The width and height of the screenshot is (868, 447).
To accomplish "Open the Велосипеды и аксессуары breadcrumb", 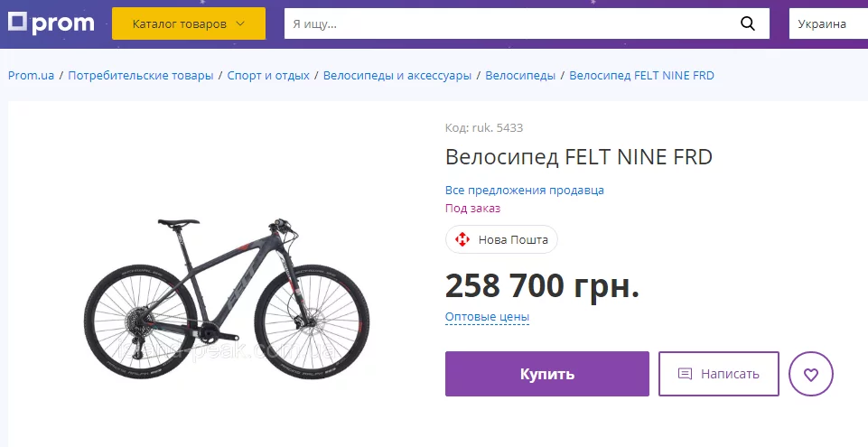I will (x=397, y=76).
